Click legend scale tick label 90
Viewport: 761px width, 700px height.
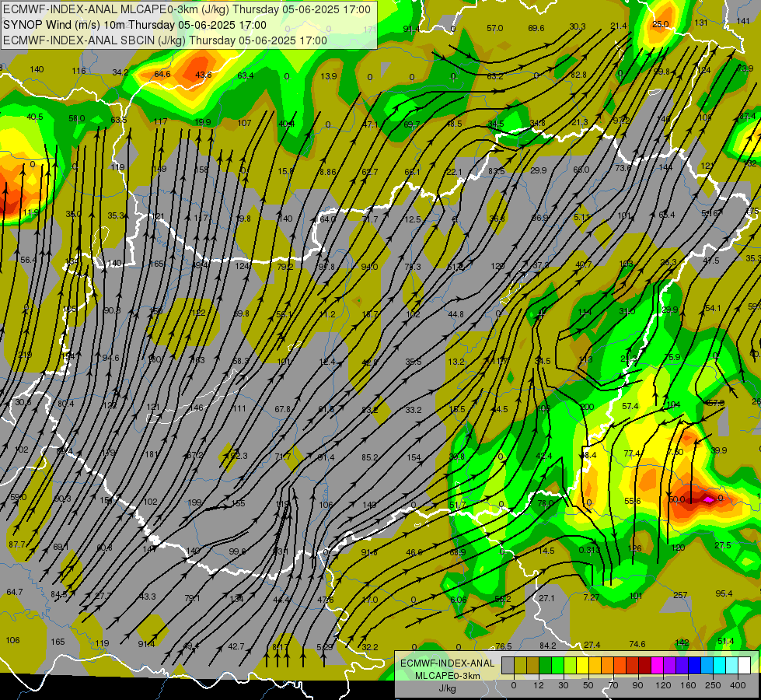[637, 685]
